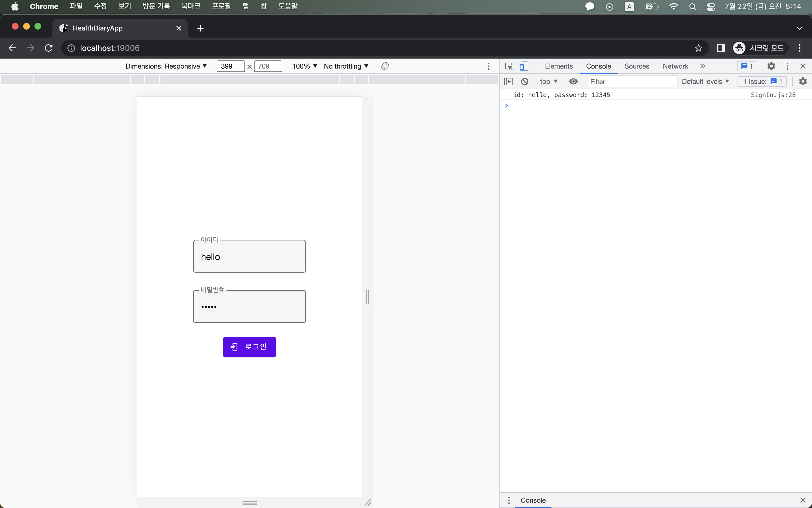Open DevTools settings gear

[771, 66]
